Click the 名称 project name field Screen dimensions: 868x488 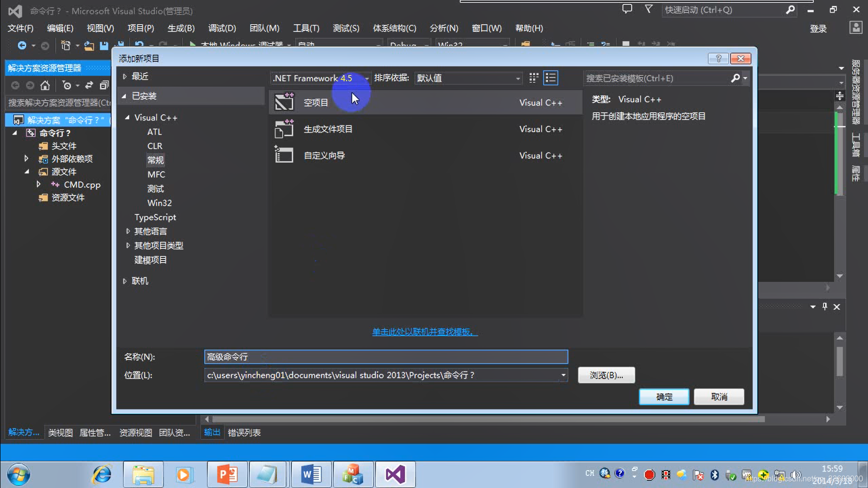click(386, 357)
